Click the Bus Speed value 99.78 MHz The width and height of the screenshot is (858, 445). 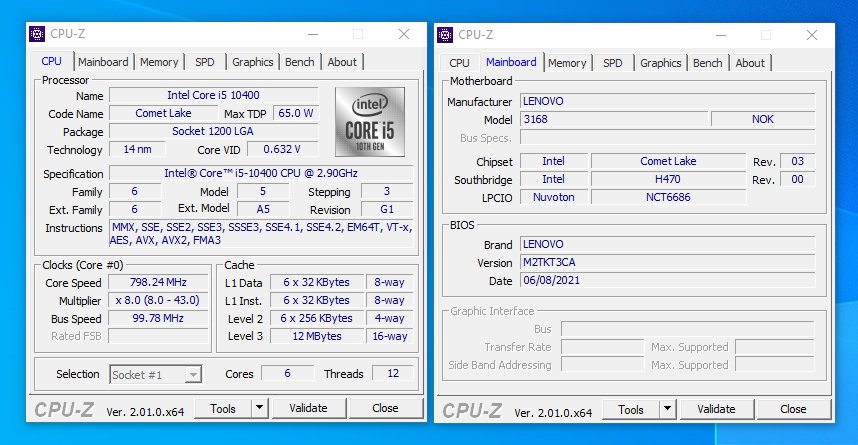[x=158, y=319]
